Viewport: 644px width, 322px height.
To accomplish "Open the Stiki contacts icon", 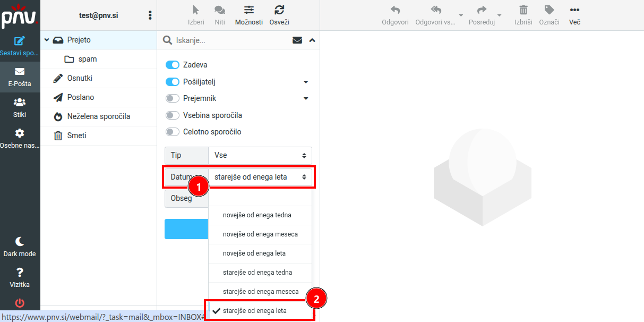I will [x=20, y=103].
